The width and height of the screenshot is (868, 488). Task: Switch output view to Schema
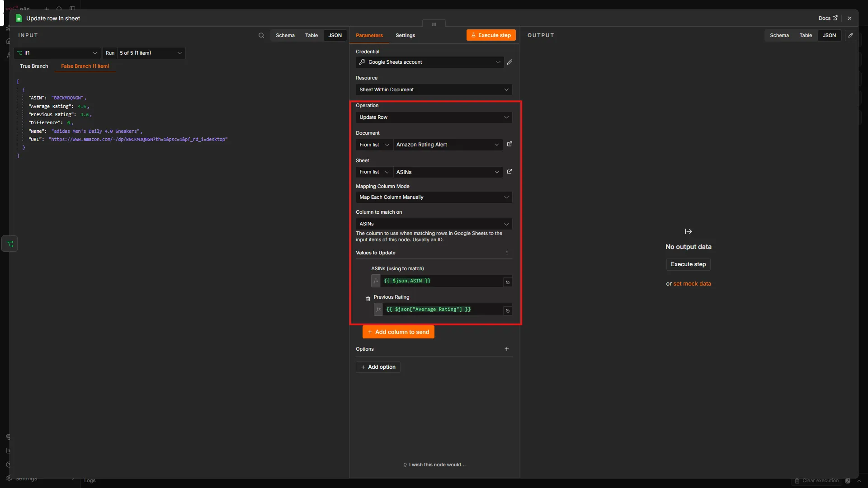tap(779, 35)
